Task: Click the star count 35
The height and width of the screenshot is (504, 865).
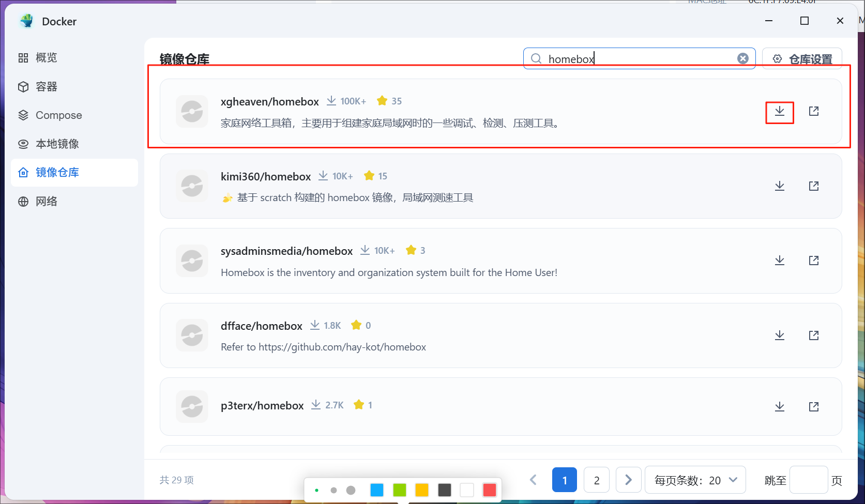Action: coord(397,101)
